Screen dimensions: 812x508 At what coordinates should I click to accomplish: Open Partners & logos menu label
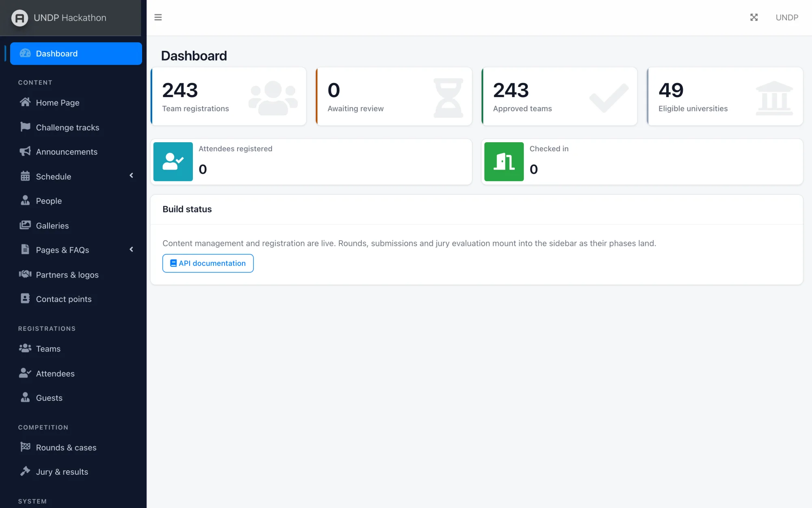click(x=67, y=275)
